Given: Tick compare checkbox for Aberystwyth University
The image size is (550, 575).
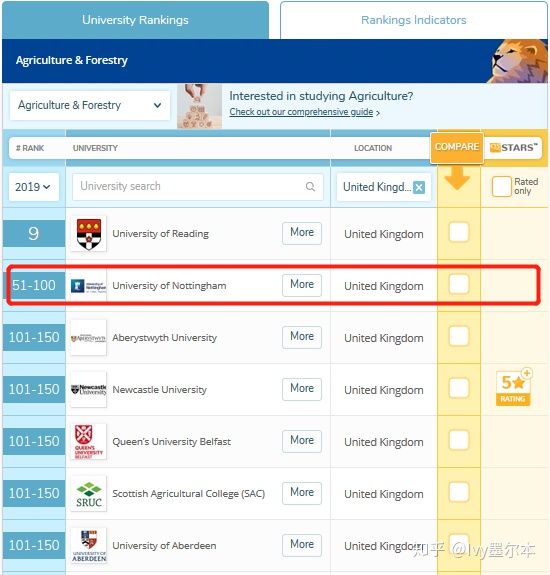Looking at the screenshot, I should (x=459, y=336).
